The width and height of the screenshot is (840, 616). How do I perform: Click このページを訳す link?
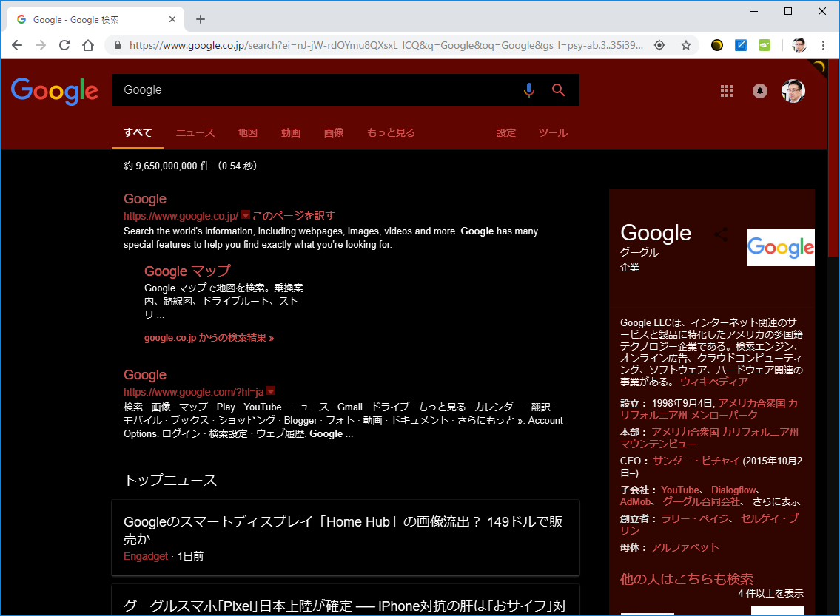point(294,216)
